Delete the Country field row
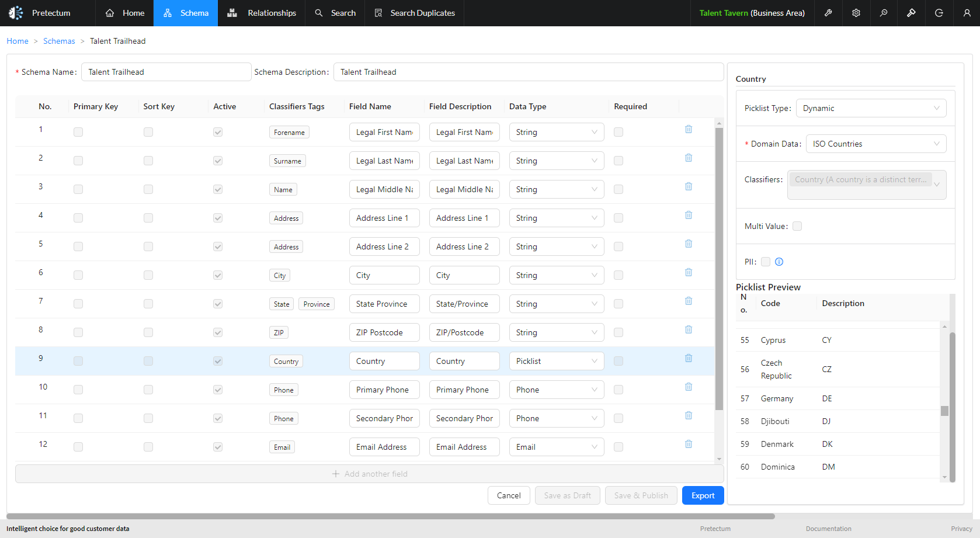 (x=689, y=358)
